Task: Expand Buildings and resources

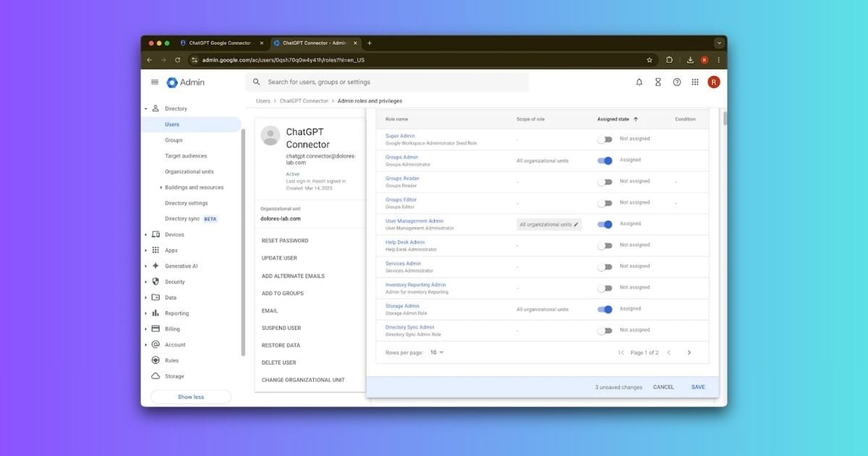Action: coord(160,187)
